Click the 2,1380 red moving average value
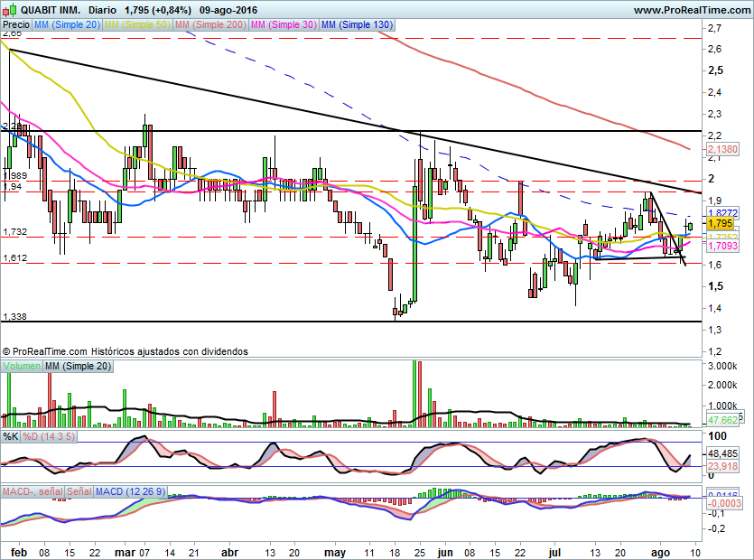 pos(722,149)
